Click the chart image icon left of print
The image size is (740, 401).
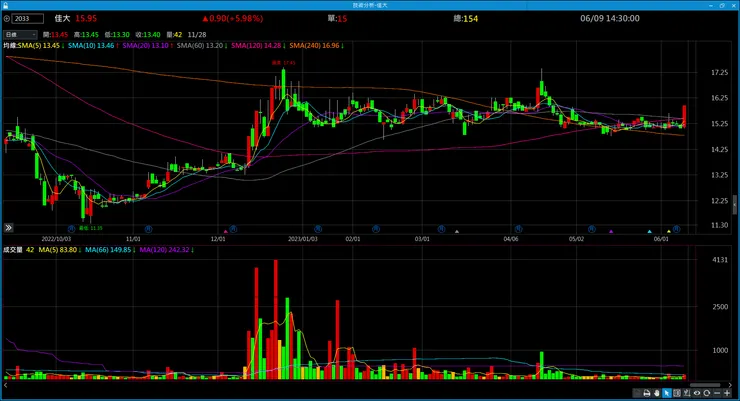point(637,393)
